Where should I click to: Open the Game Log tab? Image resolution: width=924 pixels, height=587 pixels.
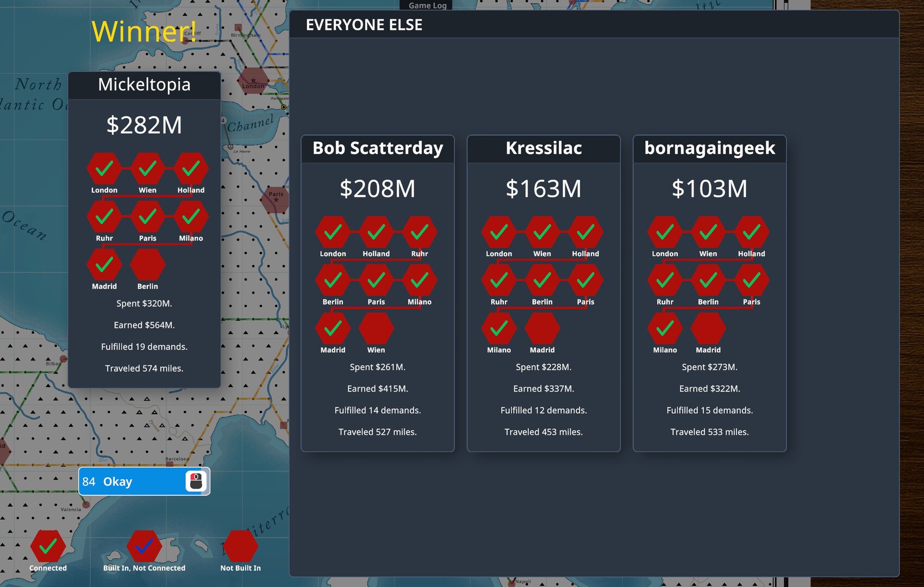click(427, 5)
